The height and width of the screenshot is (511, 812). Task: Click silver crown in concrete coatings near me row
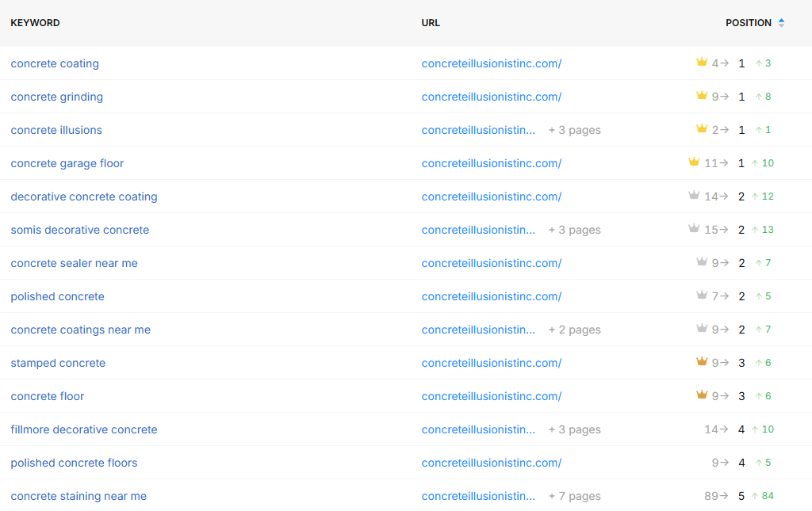(702, 328)
